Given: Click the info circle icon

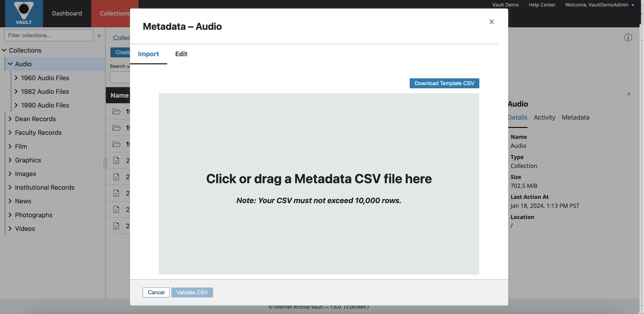Looking at the screenshot, I should click(628, 38).
